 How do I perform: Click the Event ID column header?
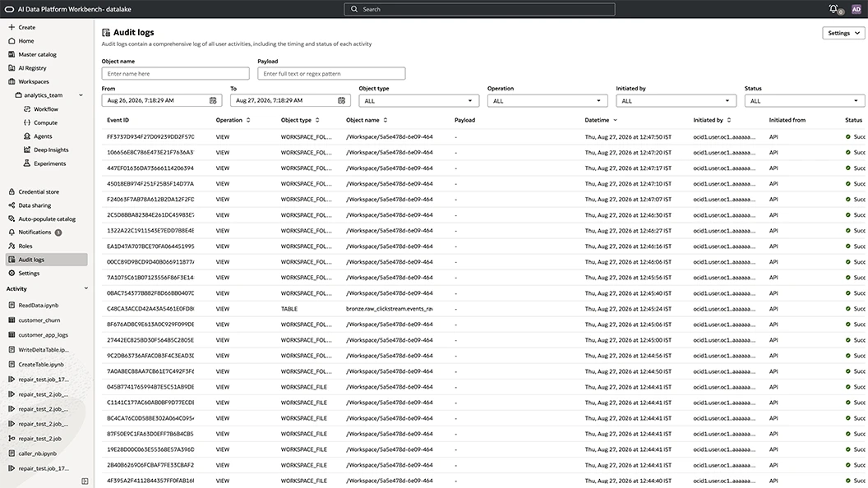[x=118, y=120]
